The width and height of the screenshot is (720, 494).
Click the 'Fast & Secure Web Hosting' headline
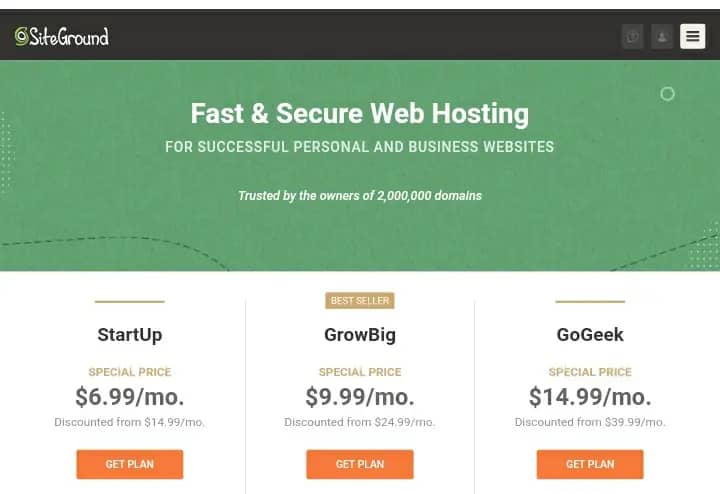click(360, 113)
